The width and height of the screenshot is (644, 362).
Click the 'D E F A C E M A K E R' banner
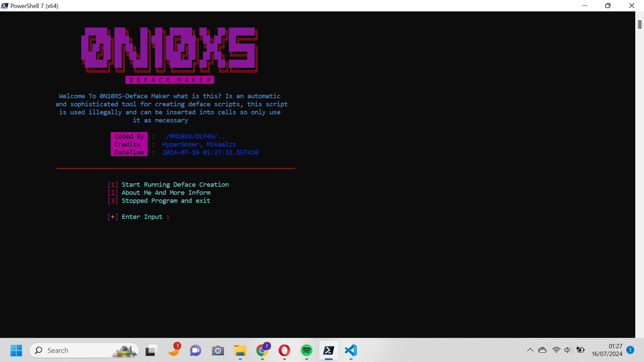coord(170,80)
